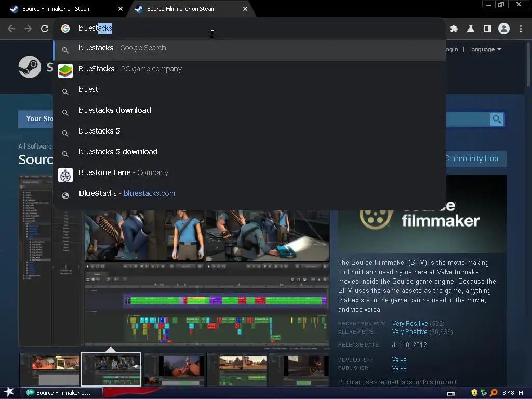Click the 8:48 PM clock
Screen dimensions: 532x399
[512, 393]
